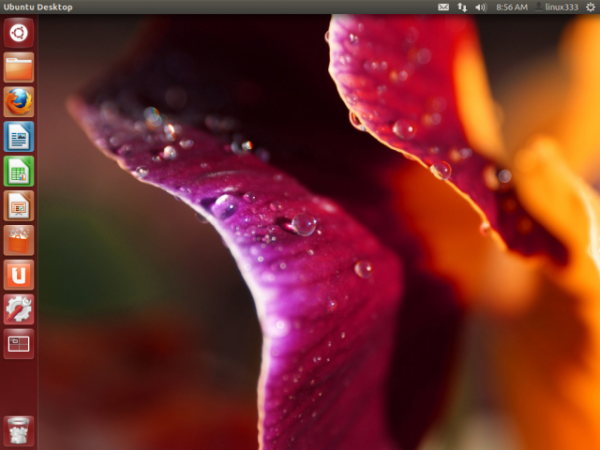Launch Firefox web browser
Viewport: 600px width, 450px height.
(19, 102)
